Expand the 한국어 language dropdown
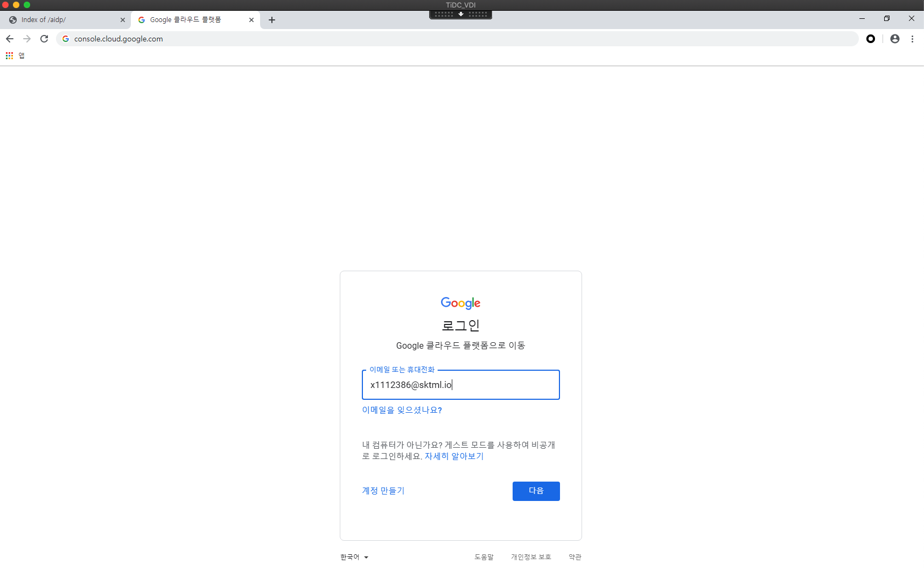Screen dimensions: 924x572 click(354, 557)
